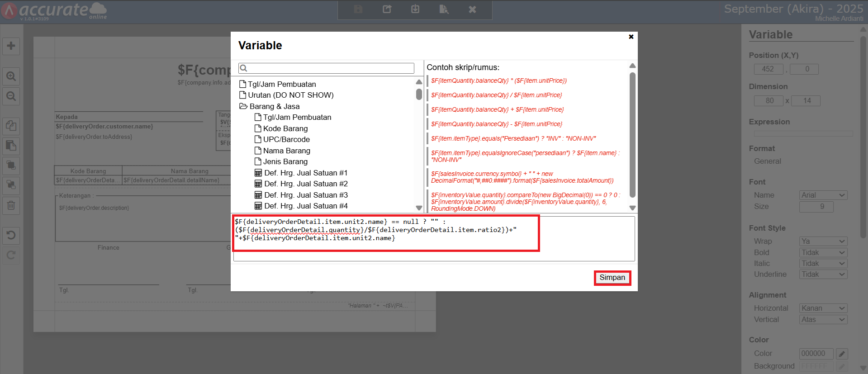Click the Simpan button

click(612, 278)
